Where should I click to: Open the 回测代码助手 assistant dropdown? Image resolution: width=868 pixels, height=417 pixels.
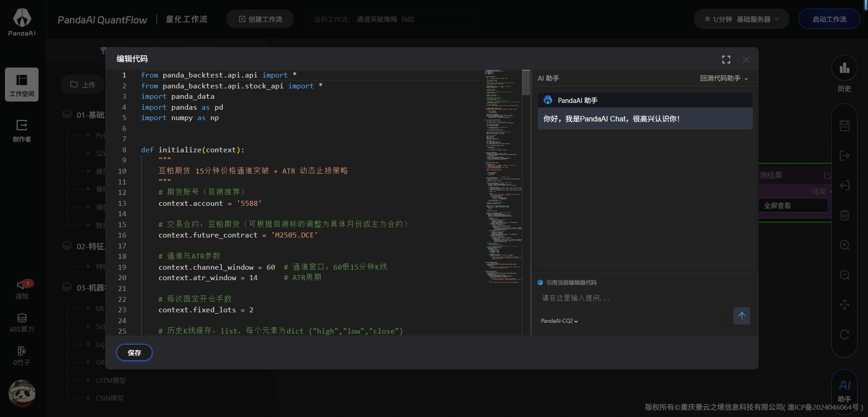[724, 78]
